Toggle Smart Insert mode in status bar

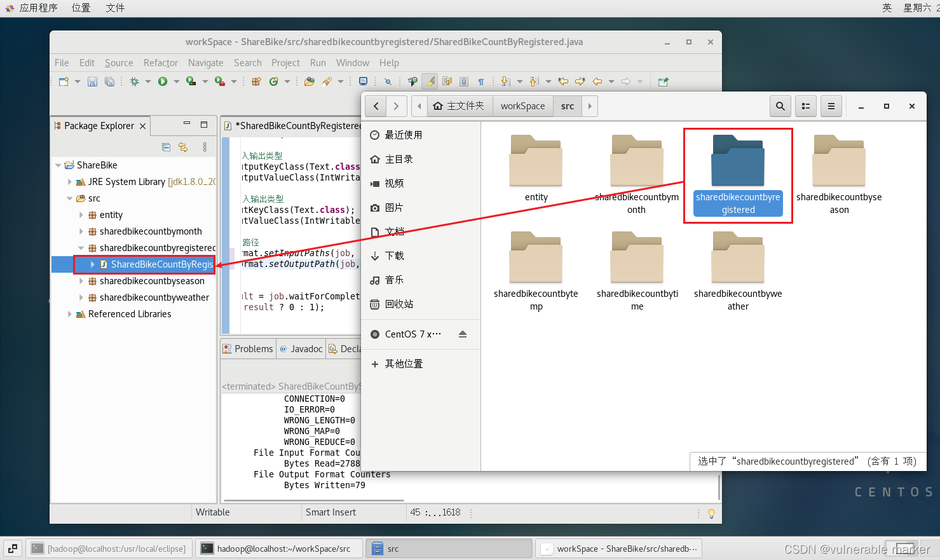click(x=330, y=512)
